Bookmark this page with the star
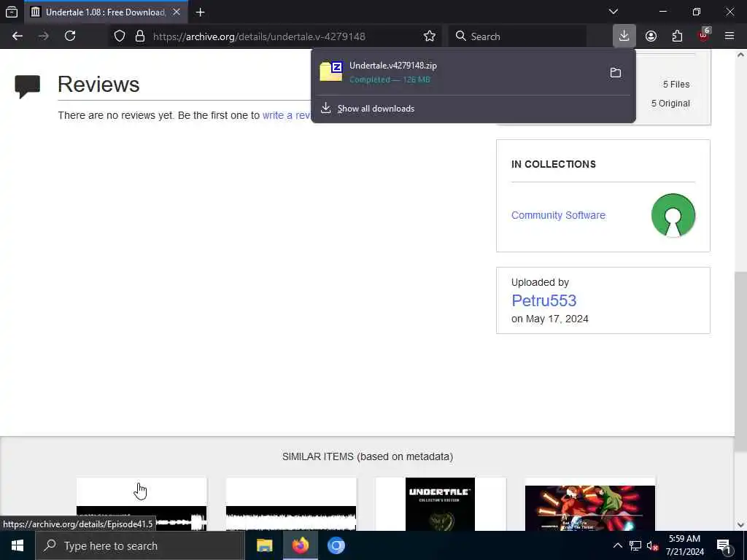 point(430,36)
